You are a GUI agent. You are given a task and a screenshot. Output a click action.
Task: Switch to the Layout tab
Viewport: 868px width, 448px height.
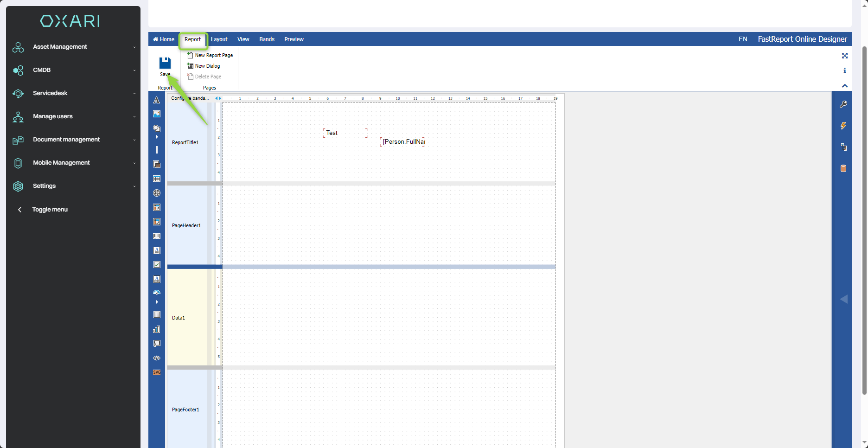[219, 39]
